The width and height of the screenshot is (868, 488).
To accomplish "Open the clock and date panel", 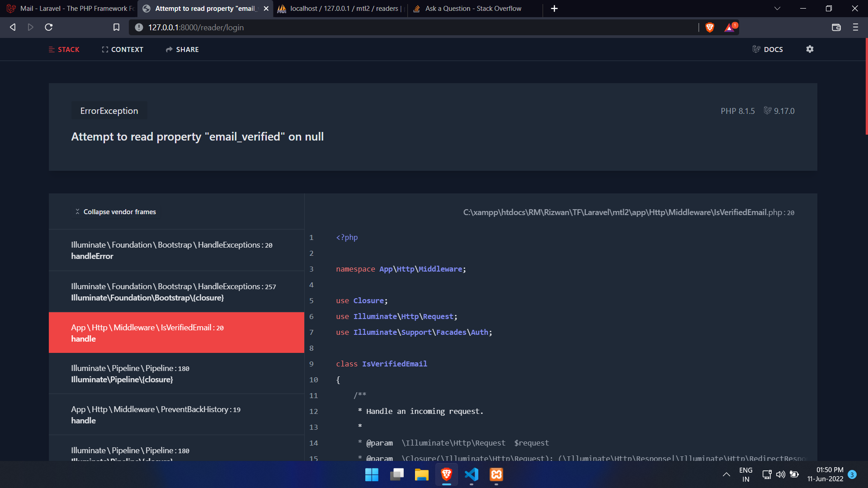I will tap(826, 474).
